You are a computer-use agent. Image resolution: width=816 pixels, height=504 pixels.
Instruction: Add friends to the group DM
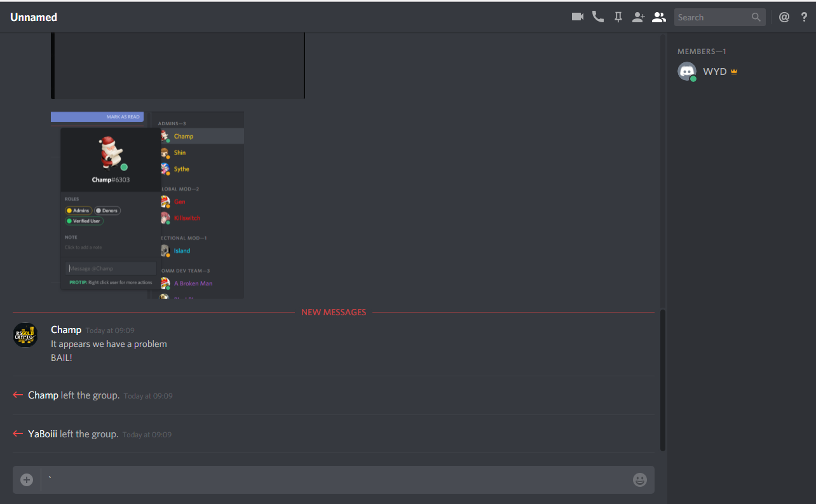(x=638, y=17)
